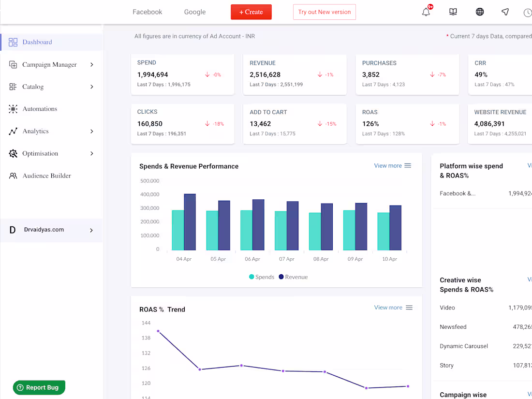
Task: Check notifications via the bell icon
Action: (x=425, y=12)
